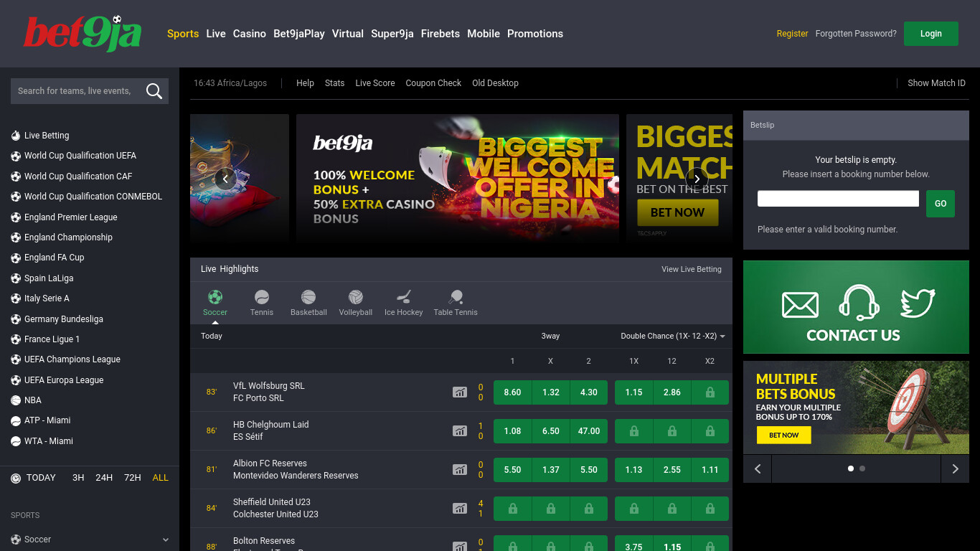Click the bet9ja logo

click(83, 34)
